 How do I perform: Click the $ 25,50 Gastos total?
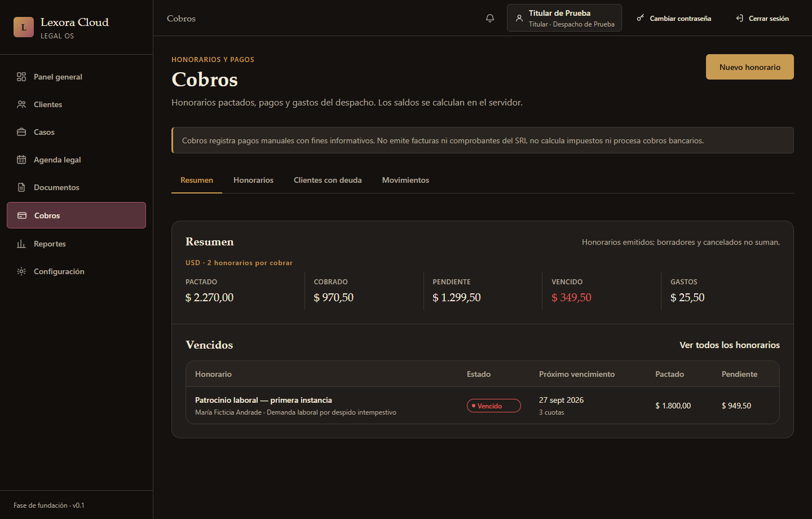[687, 297]
